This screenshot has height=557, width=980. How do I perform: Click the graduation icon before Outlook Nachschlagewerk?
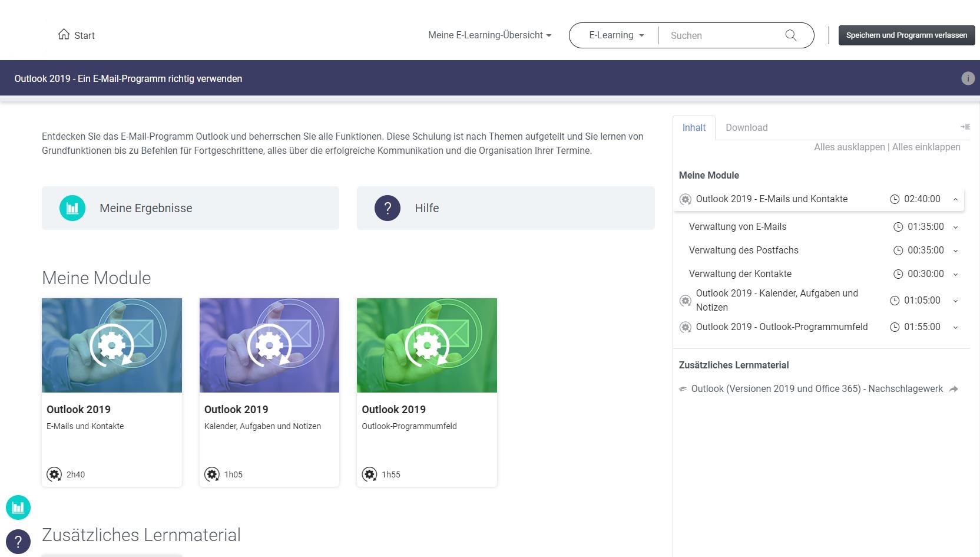click(x=683, y=389)
